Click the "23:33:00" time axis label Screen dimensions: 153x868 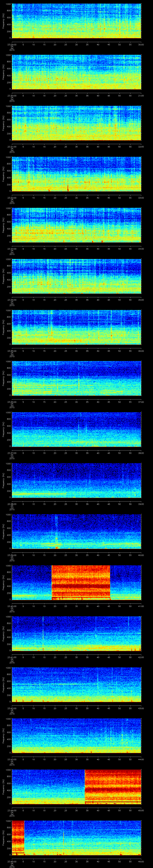[x=12, y=249]
